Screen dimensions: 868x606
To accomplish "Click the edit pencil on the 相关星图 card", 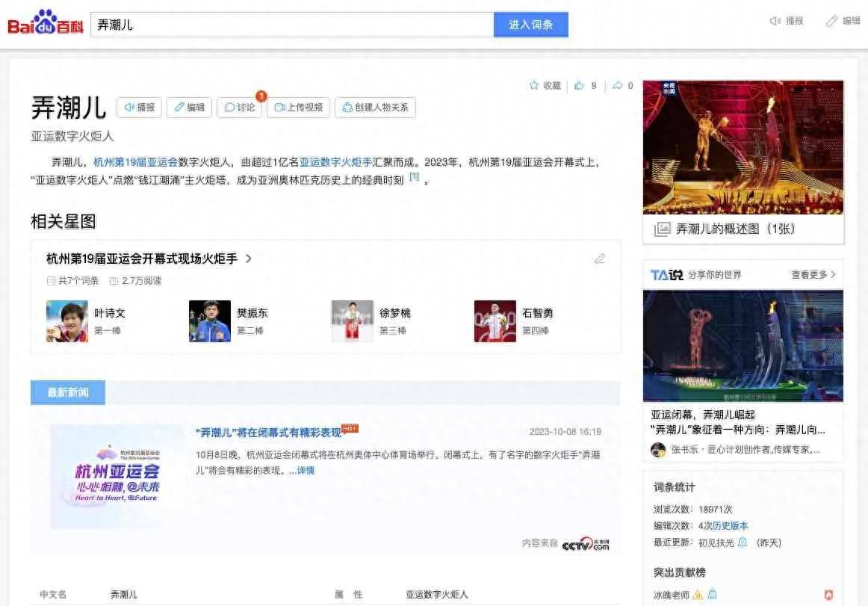I will [x=600, y=258].
